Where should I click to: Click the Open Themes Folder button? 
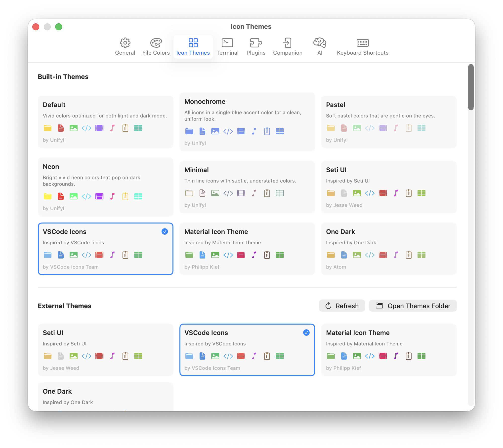413,306
